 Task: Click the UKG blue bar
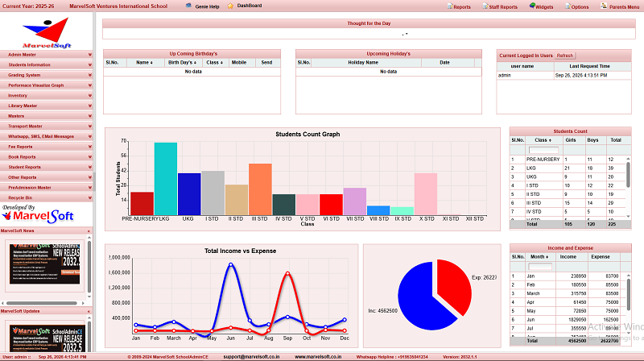[x=189, y=194]
